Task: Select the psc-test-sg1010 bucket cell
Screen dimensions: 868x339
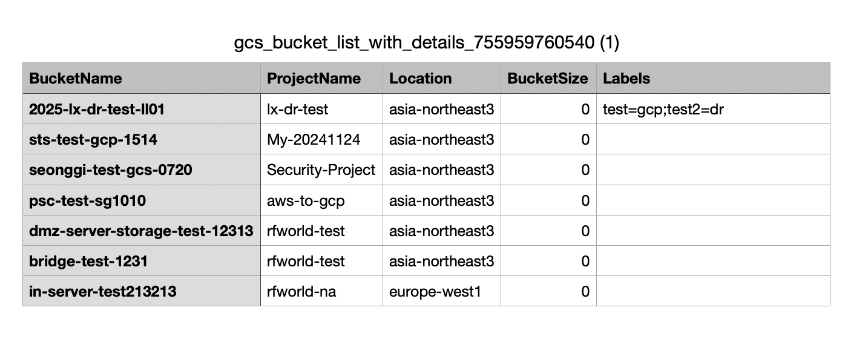Action: 142,200
